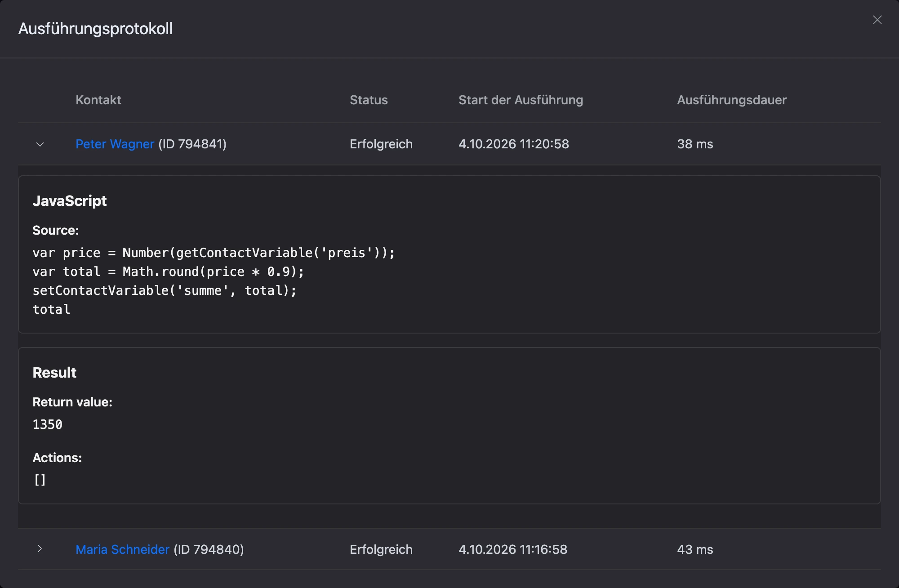Select the 38 ms duration value
This screenshot has height=588, width=899.
point(695,144)
